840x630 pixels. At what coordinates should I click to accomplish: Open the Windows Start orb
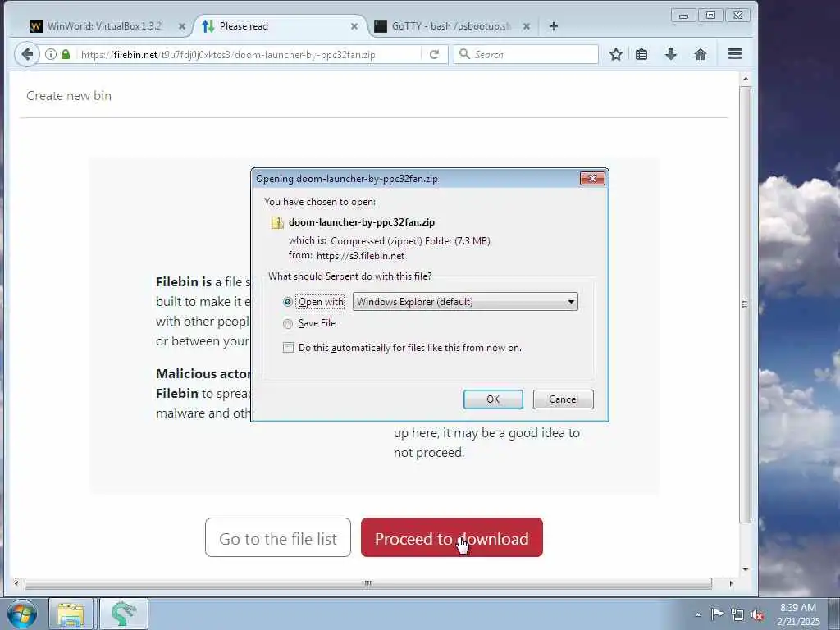point(22,614)
